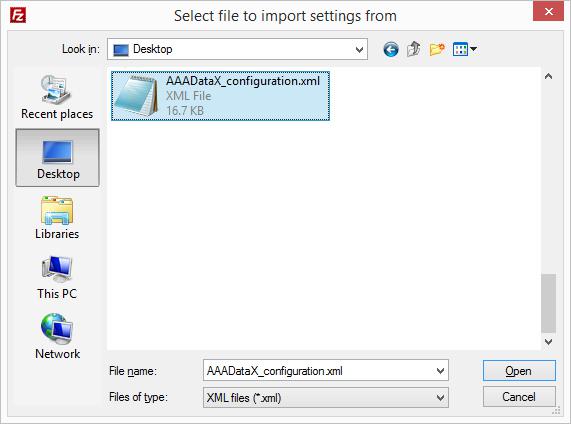
Task: Open Recent places shortcut
Action: 57,97
